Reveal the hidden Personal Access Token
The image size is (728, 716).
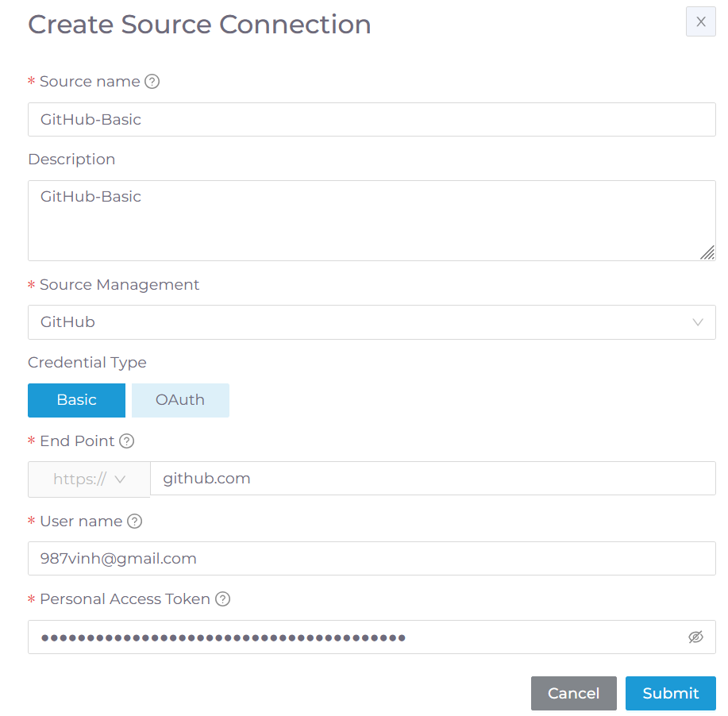[x=695, y=637]
